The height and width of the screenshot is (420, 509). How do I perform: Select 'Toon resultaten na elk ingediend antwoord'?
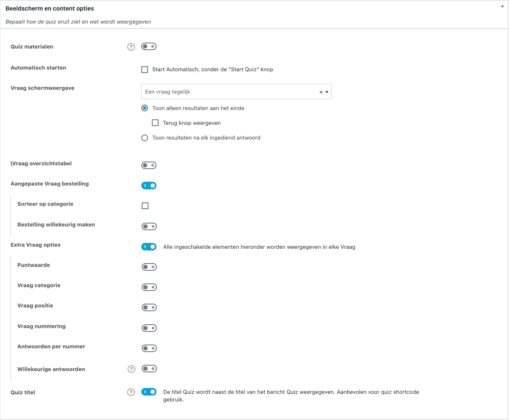coord(145,138)
